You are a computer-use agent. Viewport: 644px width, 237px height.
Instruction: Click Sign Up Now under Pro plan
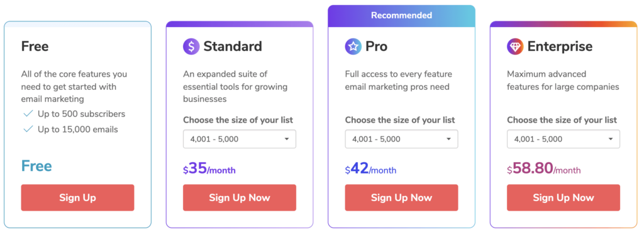pos(401,197)
